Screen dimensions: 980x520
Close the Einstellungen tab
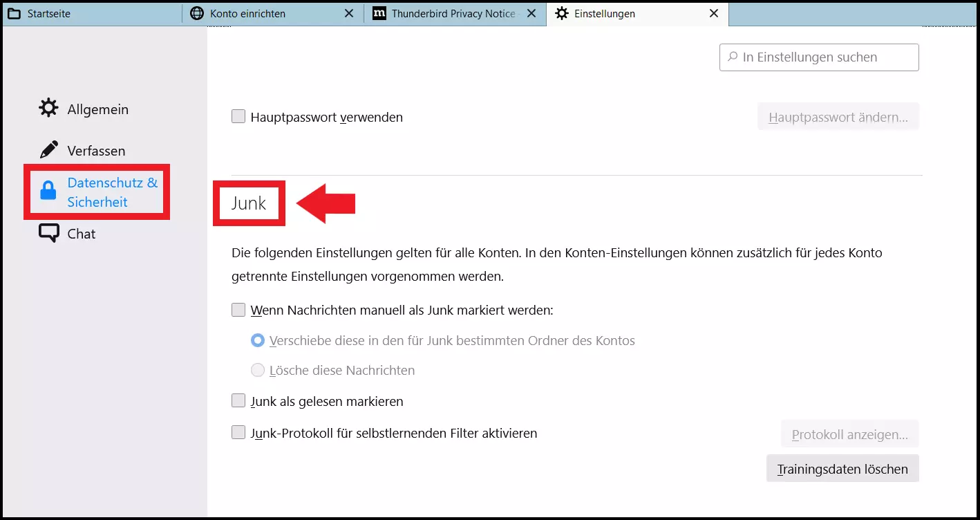[714, 14]
